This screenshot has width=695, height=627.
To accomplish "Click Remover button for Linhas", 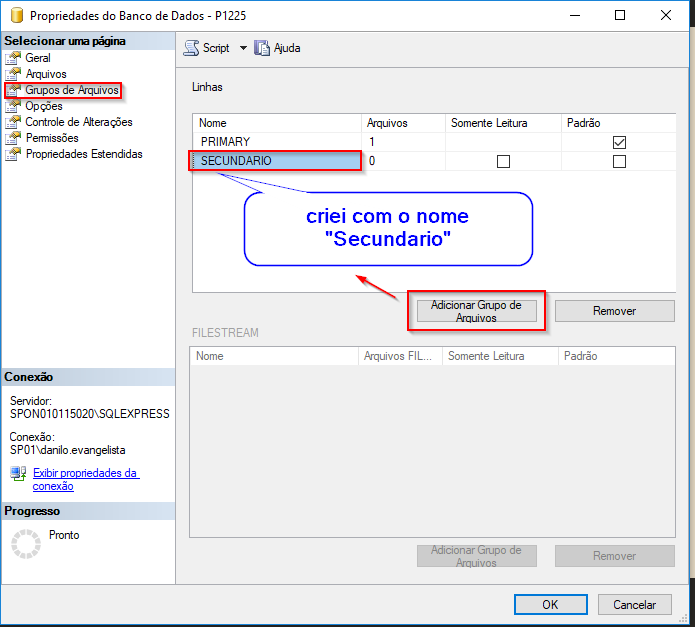I will pos(615,311).
